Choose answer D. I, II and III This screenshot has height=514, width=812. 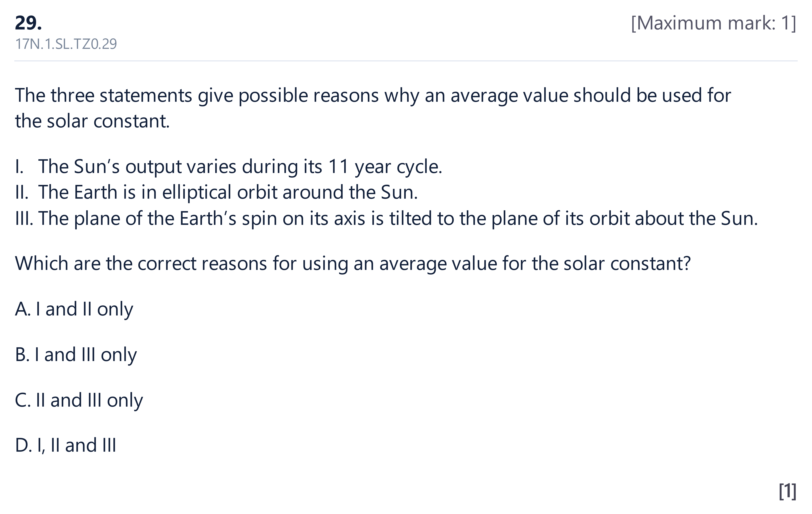pyautogui.click(x=66, y=445)
